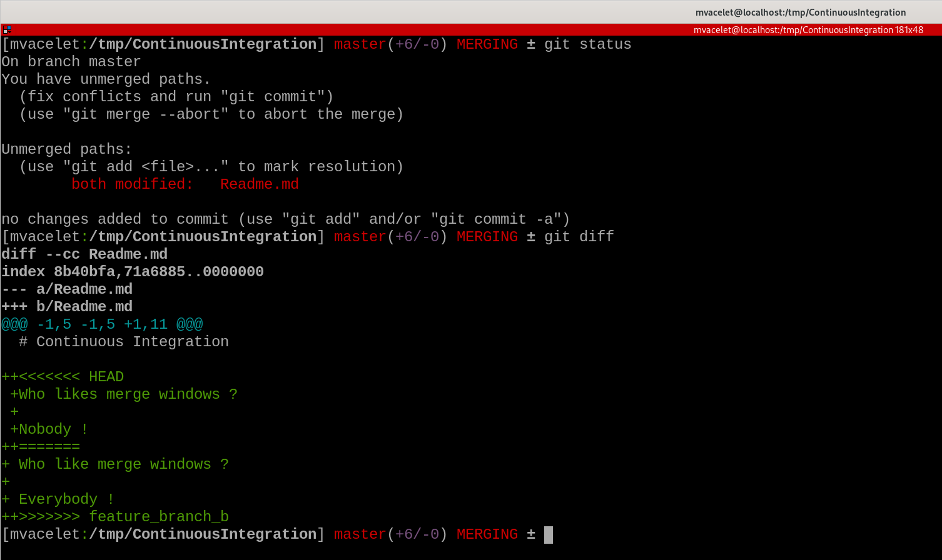Image resolution: width=942 pixels, height=560 pixels.
Task: Click the '++=======' conflict separator
Action: [40, 447]
